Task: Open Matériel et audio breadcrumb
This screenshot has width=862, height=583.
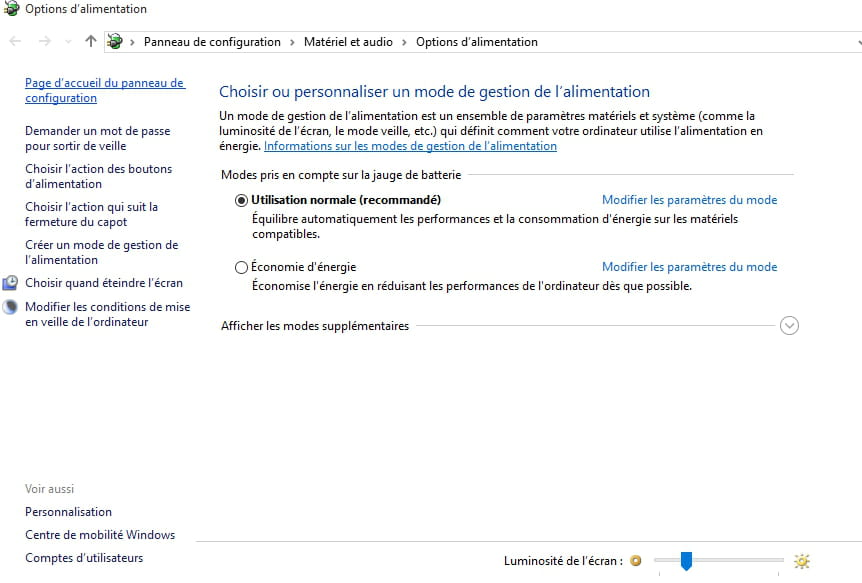Action: 348,42
